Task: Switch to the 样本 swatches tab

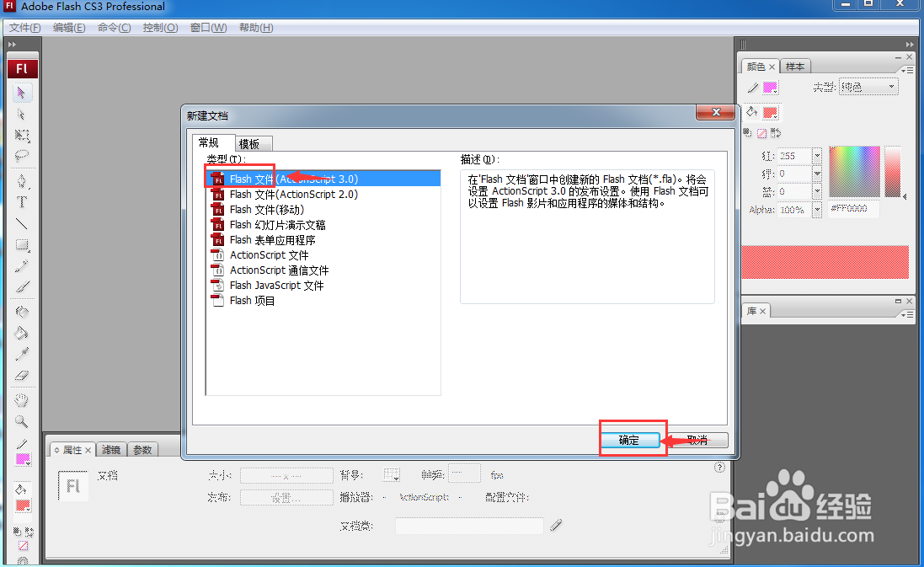Action: [795, 67]
